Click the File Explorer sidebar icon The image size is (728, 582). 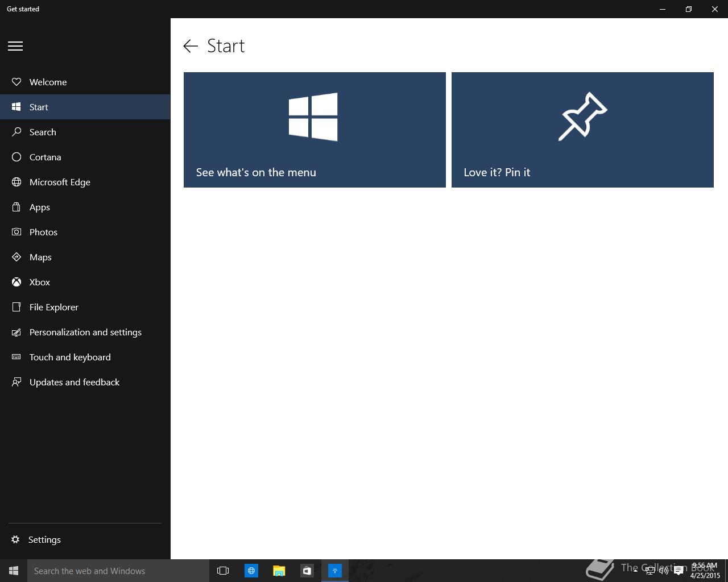coord(16,307)
